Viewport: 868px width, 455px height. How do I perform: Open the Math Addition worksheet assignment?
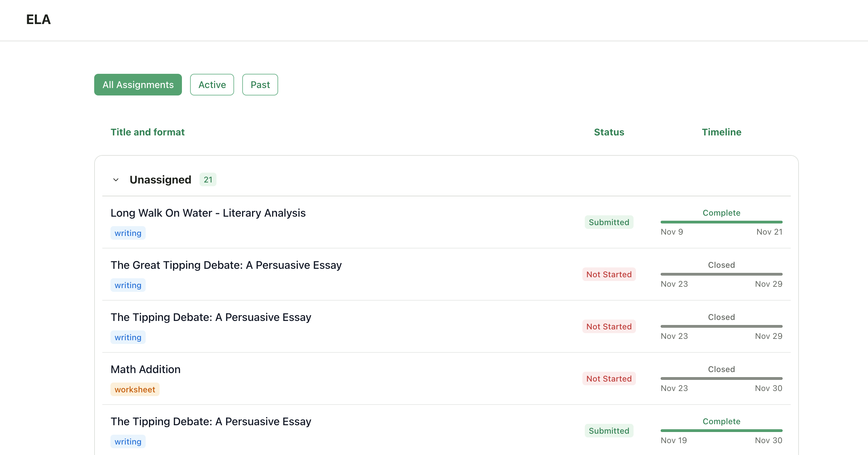point(145,369)
